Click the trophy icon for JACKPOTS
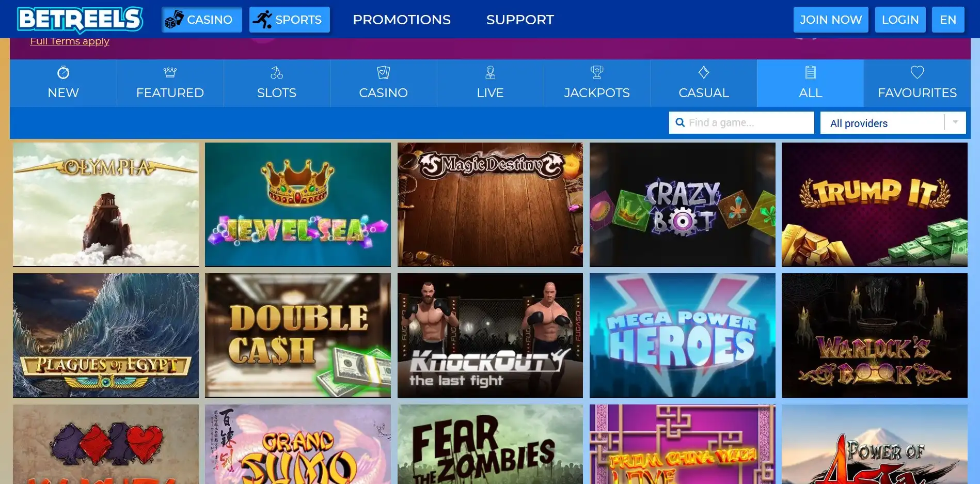The width and height of the screenshot is (980, 484). click(597, 72)
